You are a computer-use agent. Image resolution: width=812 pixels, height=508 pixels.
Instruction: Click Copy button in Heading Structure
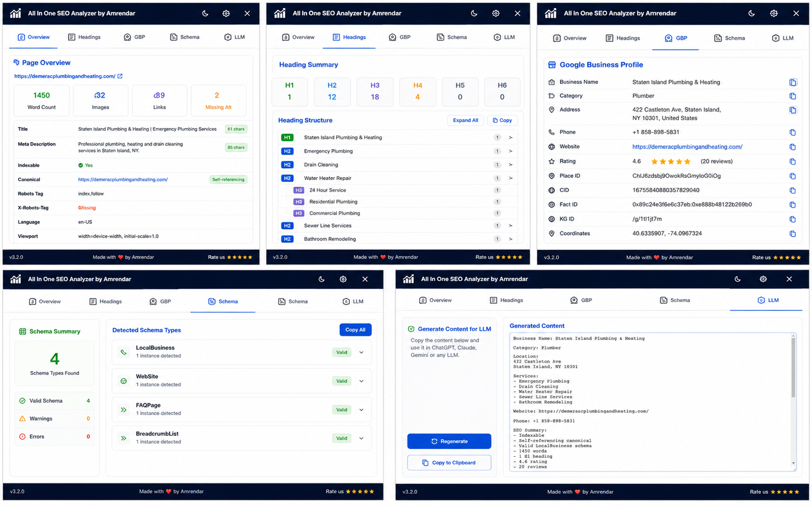tap(502, 120)
